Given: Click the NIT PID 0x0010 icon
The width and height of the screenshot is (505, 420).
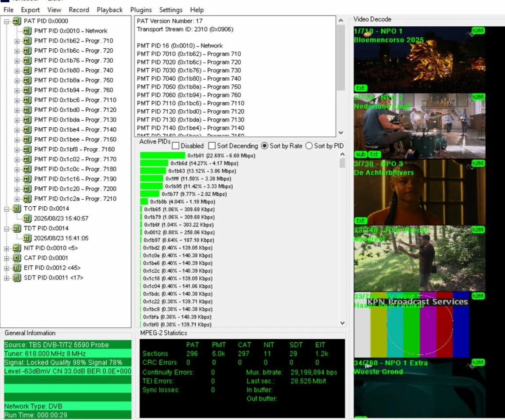Looking at the screenshot, I should [16, 248].
